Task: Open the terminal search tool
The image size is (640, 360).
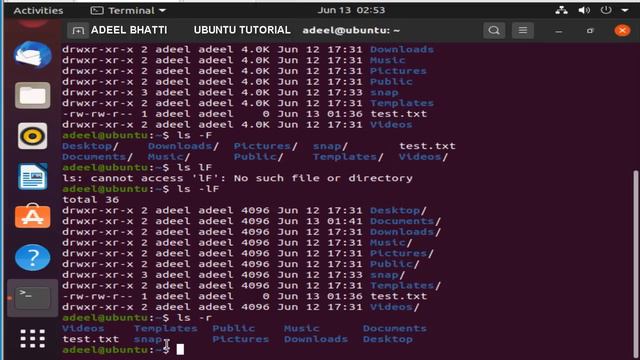Action: point(494,31)
